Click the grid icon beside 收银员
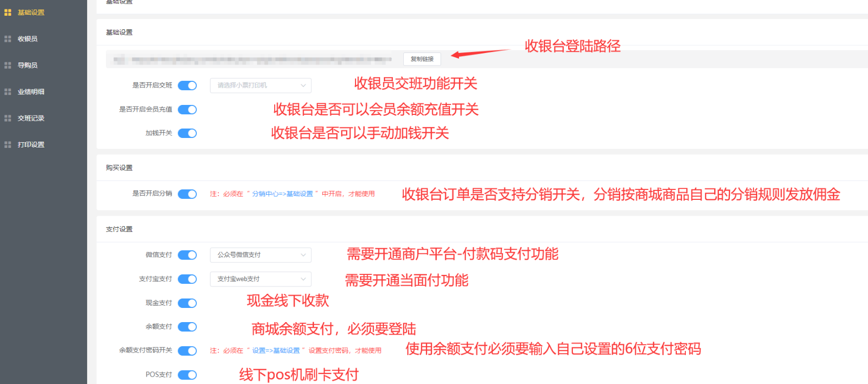This screenshot has width=868, height=384. point(8,39)
